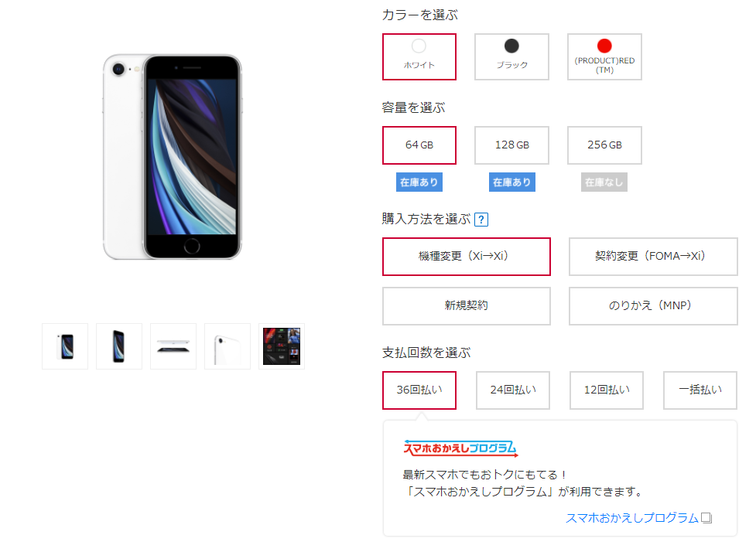The width and height of the screenshot is (756, 552).
Task: Select 256 GB storage capacity
Action: click(x=604, y=145)
